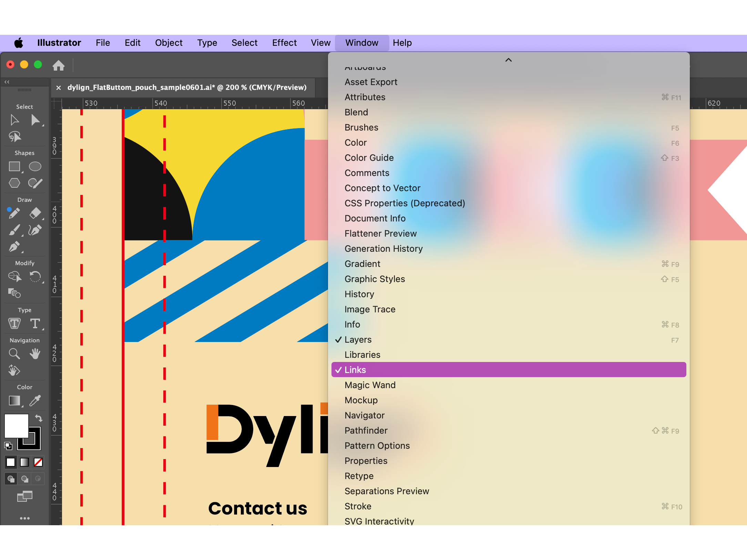Image resolution: width=747 pixels, height=560 pixels.
Task: Click the menu scroll-up arrow
Action: pyautogui.click(x=509, y=60)
